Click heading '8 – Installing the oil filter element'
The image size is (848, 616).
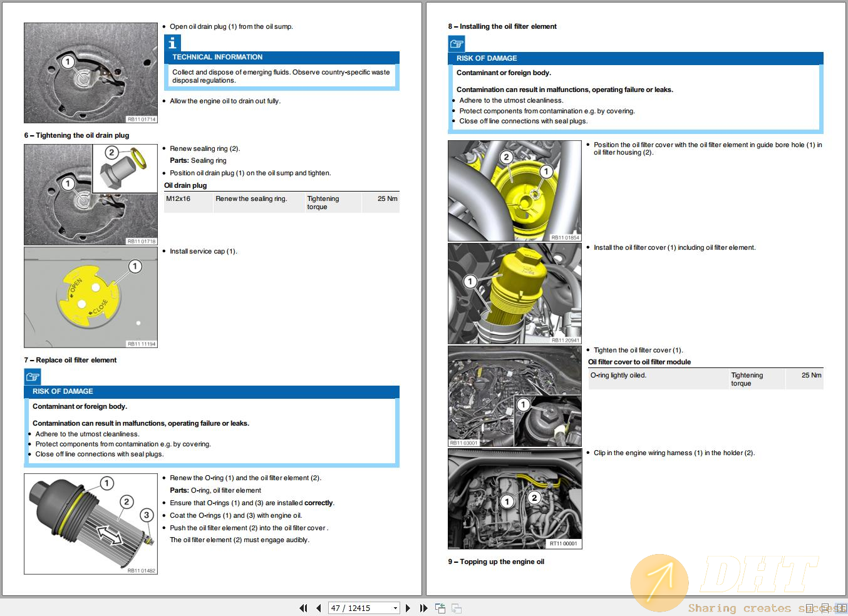tap(502, 26)
